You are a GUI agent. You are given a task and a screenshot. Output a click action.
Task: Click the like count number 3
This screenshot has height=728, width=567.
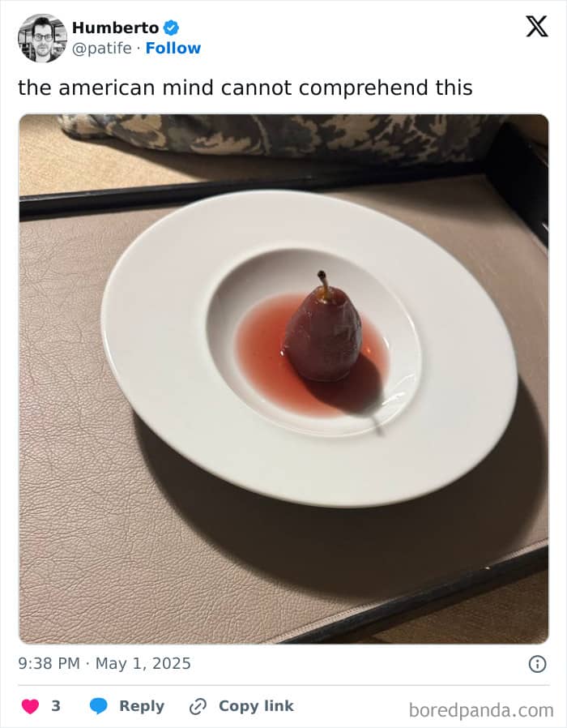[x=56, y=706]
